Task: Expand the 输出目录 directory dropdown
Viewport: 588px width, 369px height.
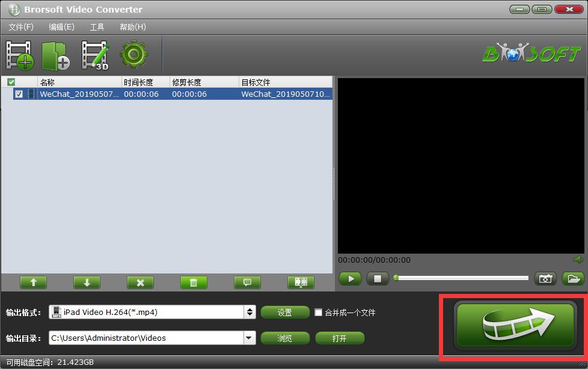Action: coord(249,338)
